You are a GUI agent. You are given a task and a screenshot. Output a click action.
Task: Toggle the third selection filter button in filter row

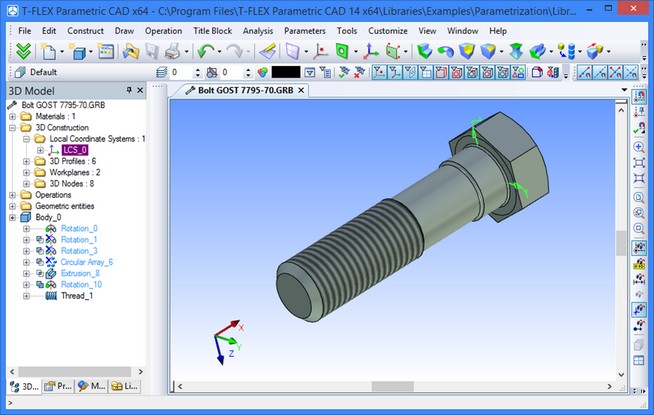point(410,73)
